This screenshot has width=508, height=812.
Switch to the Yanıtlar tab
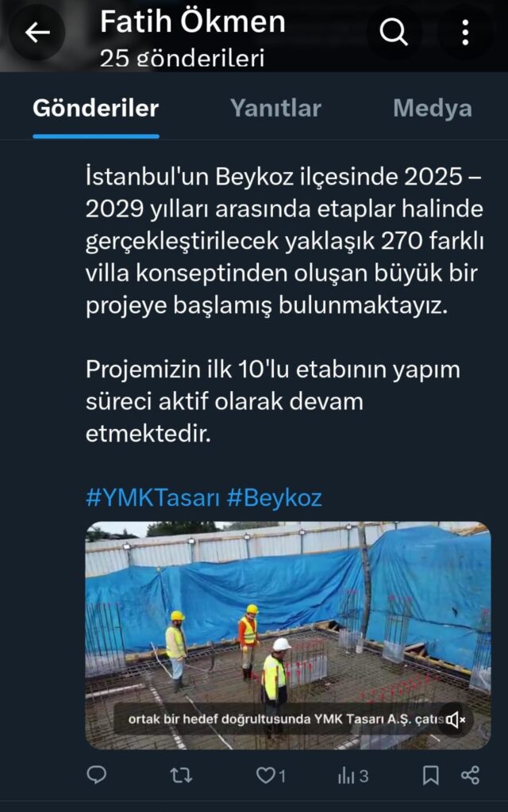[275, 108]
